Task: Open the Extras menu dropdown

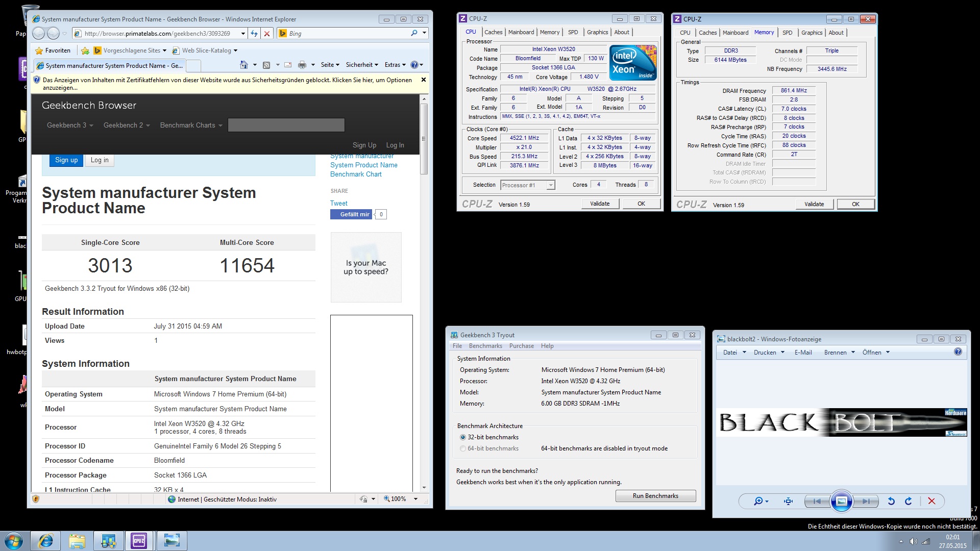Action: (395, 65)
